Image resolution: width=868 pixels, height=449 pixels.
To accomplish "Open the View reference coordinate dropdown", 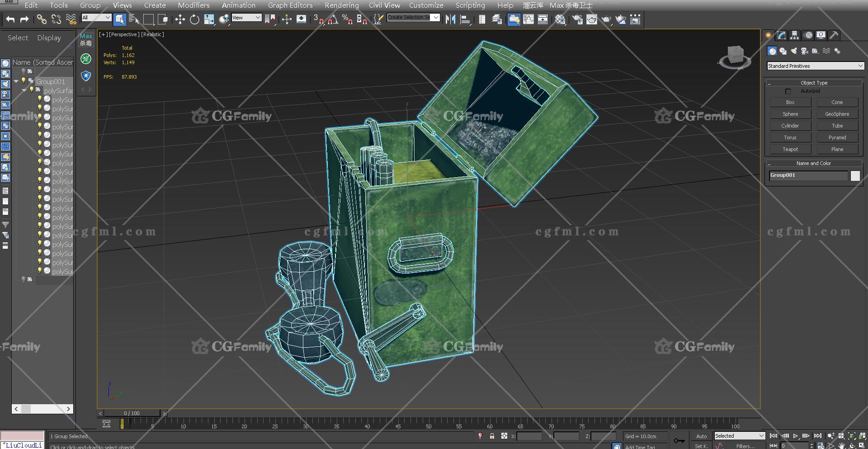I will (246, 18).
